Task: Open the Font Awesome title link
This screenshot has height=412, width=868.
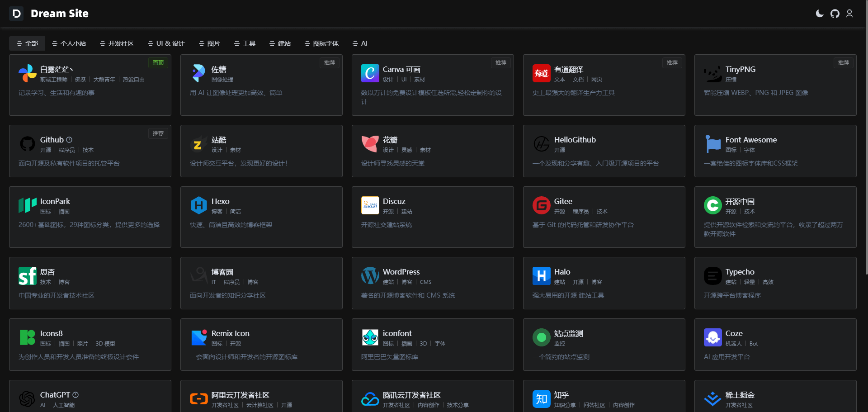Action: [751, 140]
